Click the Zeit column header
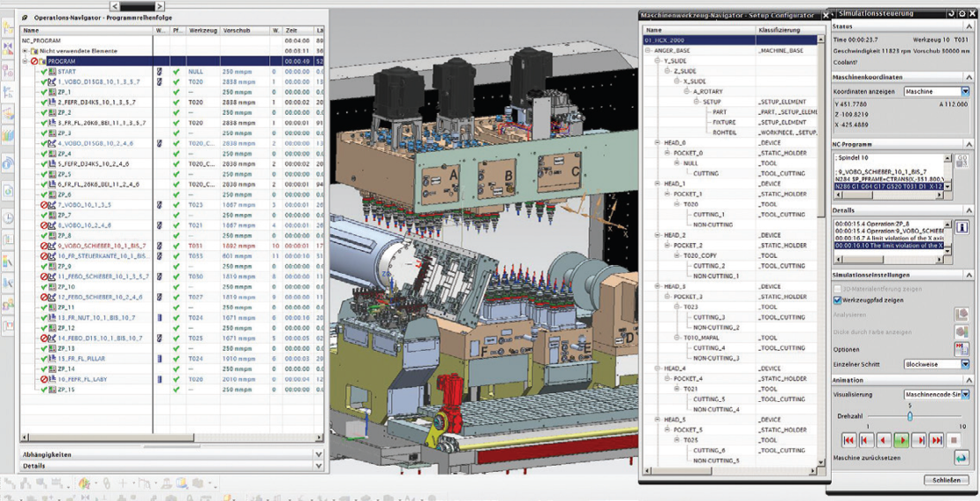Viewport: 980px width, 501px height. (298, 29)
